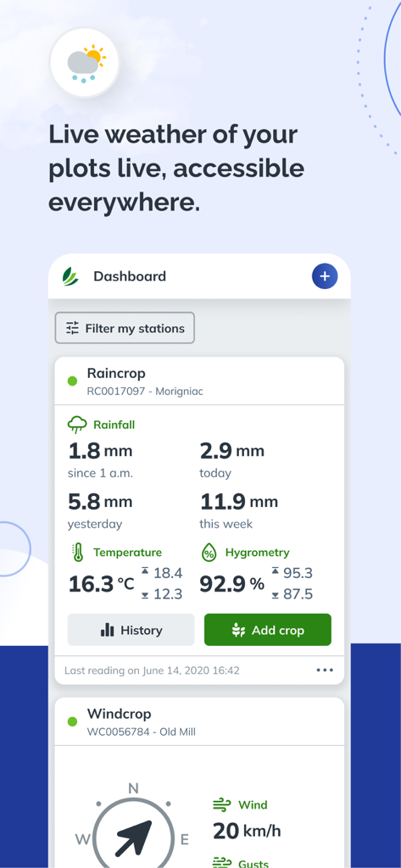Click the Dashboard header title
Image resolution: width=401 pixels, height=868 pixels.
point(130,276)
